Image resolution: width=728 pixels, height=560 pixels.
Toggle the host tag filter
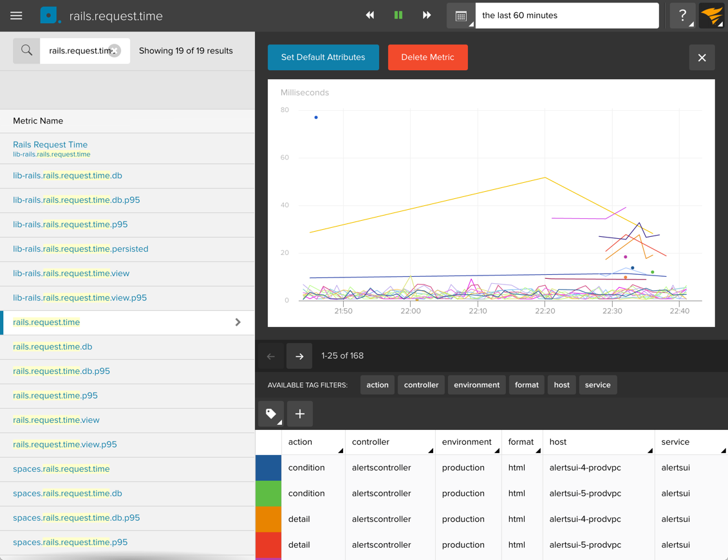pos(561,385)
